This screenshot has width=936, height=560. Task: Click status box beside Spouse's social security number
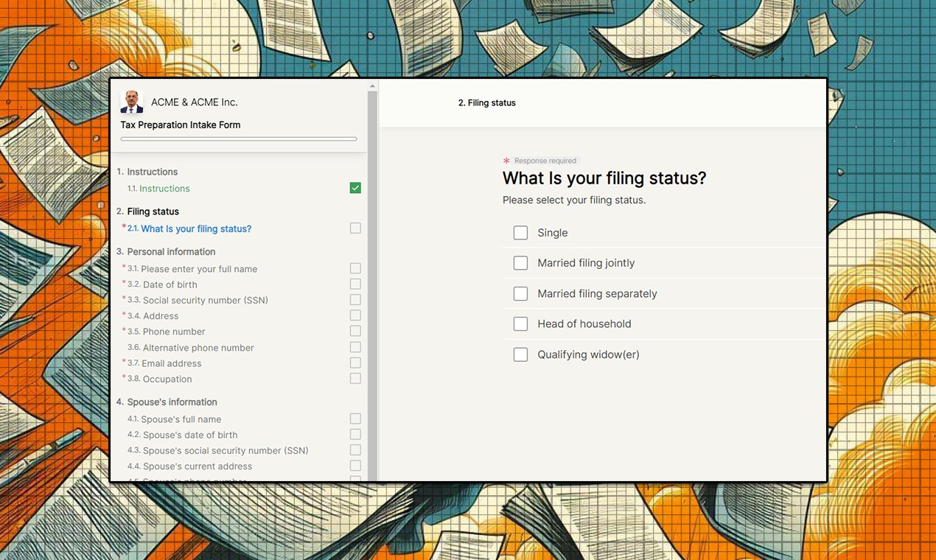pyautogui.click(x=355, y=450)
